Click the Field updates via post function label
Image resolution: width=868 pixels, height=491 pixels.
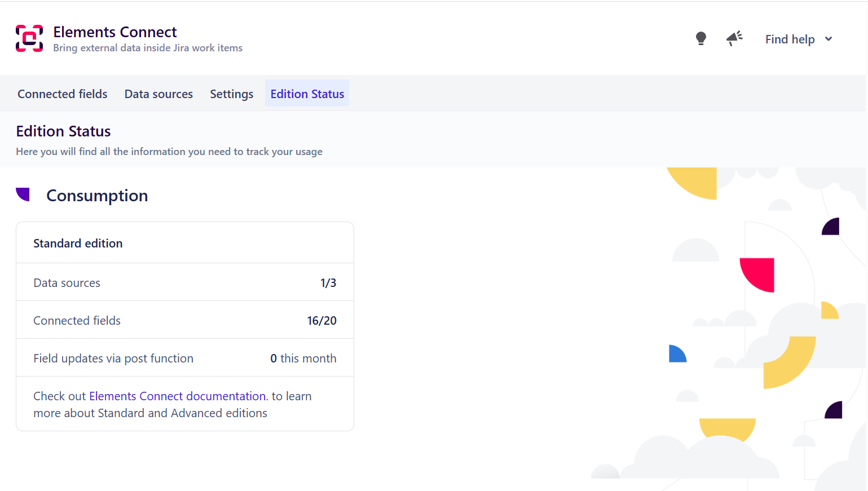[113, 359]
